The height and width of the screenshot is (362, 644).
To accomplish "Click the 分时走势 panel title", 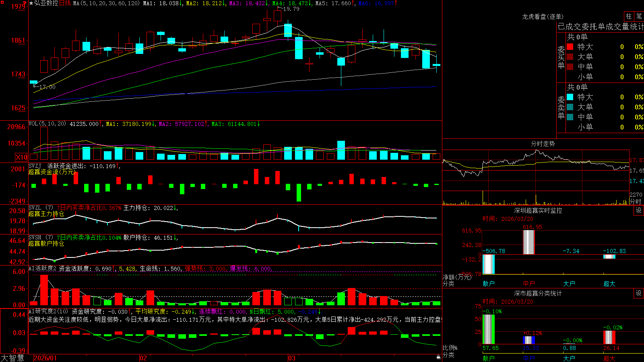I will 543,144.
